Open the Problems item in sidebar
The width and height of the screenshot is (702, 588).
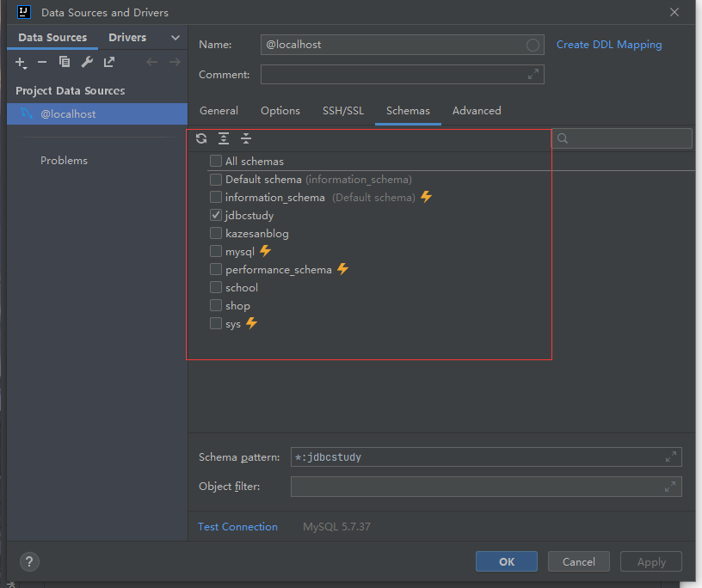[64, 160]
